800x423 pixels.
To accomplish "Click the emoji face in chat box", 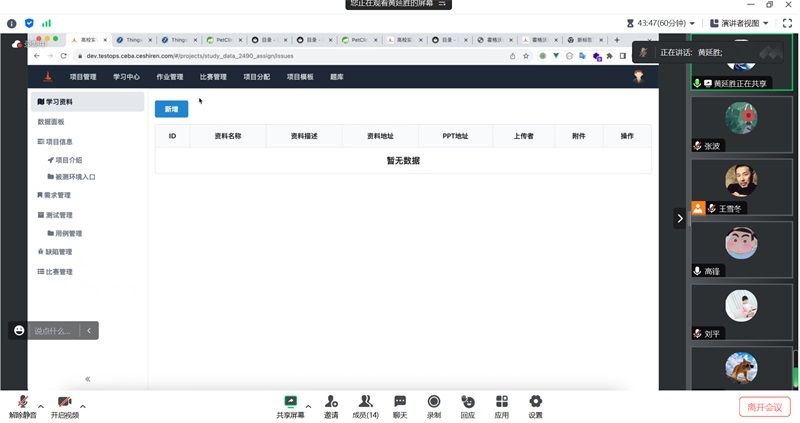I will click(x=18, y=330).
